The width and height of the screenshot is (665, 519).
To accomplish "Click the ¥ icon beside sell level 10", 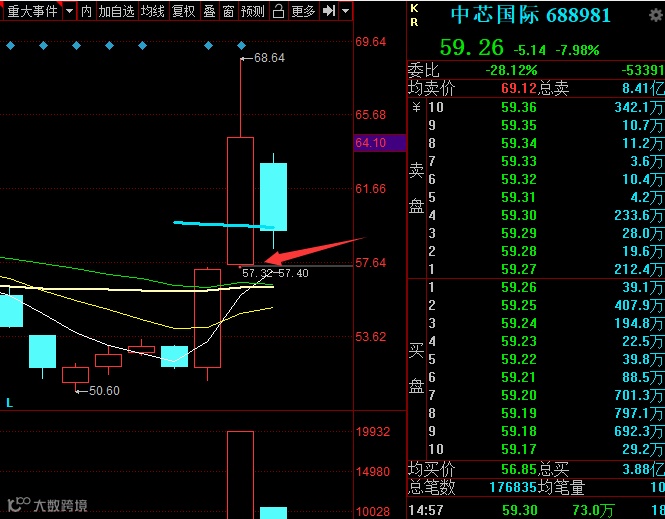I will pos(416,107).
